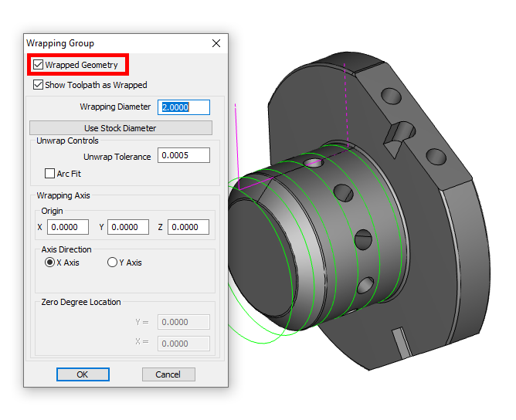
Task: Click the Axis Direction group label
Action: point(66,249)
